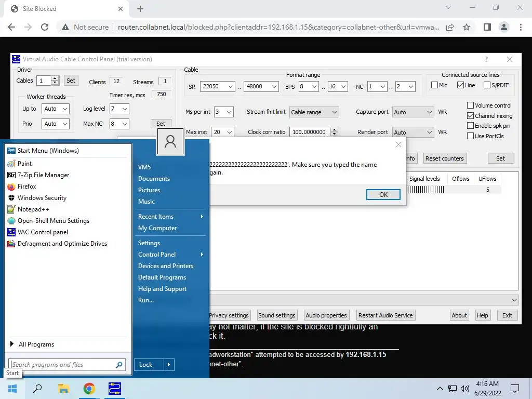Disable the Channel mixing checkbox

[x=470, y=116]
